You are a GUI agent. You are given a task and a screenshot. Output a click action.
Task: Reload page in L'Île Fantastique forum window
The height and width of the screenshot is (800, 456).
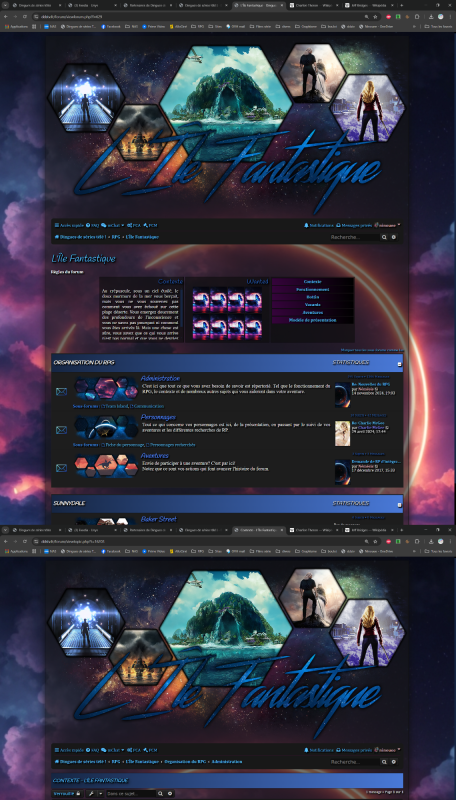click(x=24, y=16)
